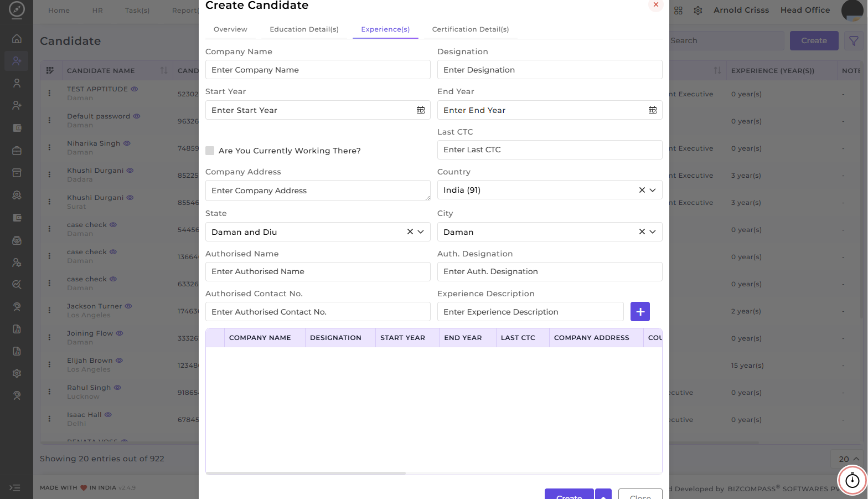Click the COMPANY NAME column header

coord(265,338)
